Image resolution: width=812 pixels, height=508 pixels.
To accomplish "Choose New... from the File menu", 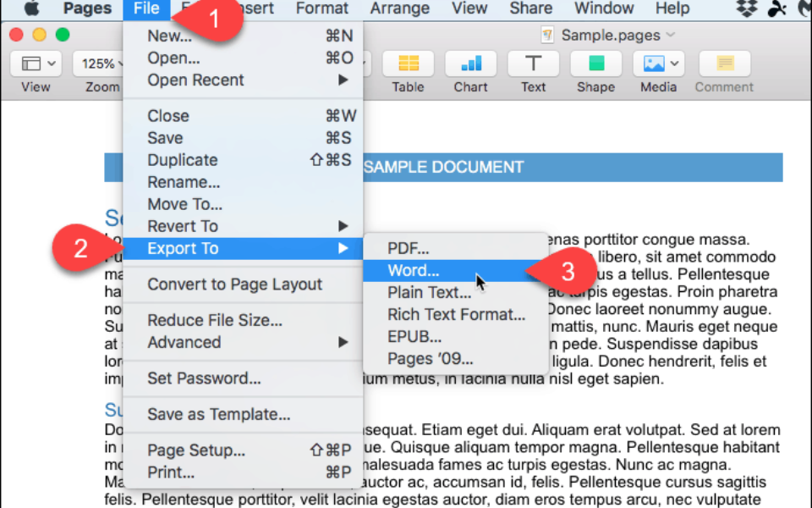I will [243, 36].
